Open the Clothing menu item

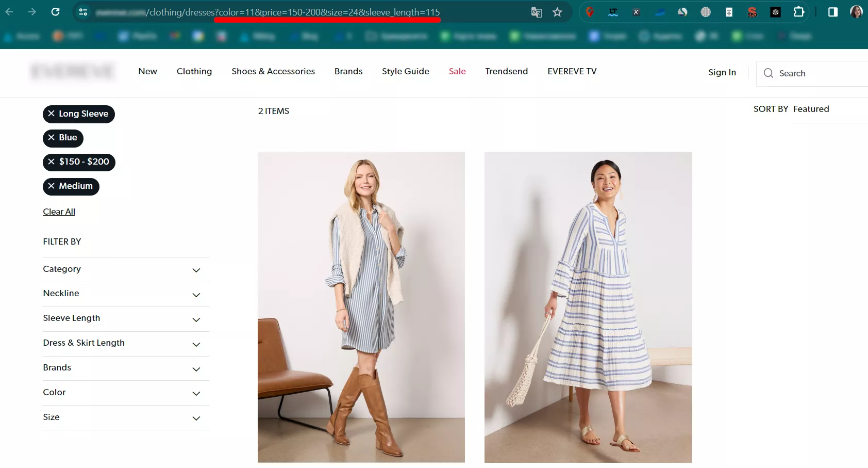pos(194,71)
